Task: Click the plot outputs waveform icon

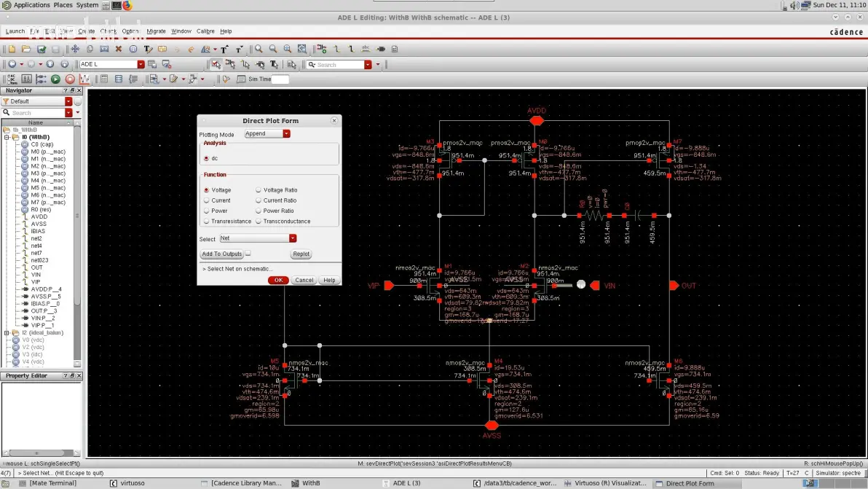Action: 84,79
